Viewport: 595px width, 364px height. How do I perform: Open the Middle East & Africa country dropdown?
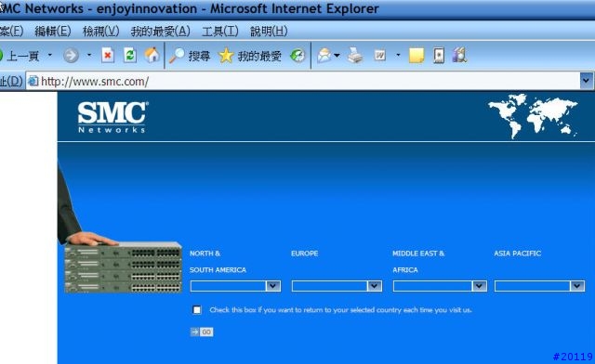click(440, 286)
